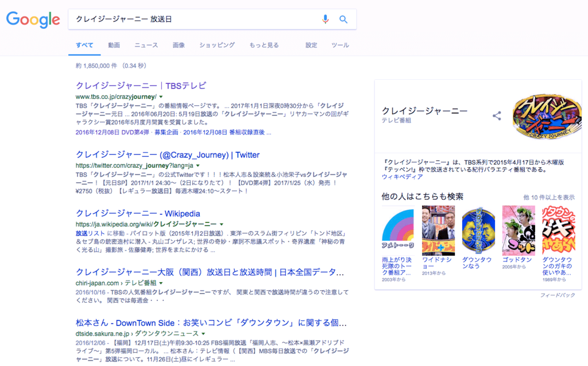
Task: Open the クレイジージャーニー - Wikipedia result
Action: [x=138, y=213]
